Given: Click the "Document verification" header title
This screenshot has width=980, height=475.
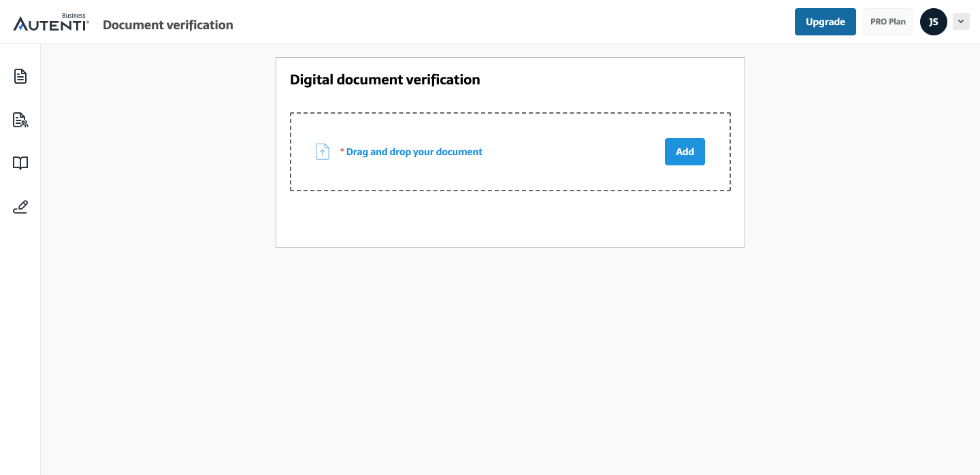Looking at the screenshot, I should point(168,25).
